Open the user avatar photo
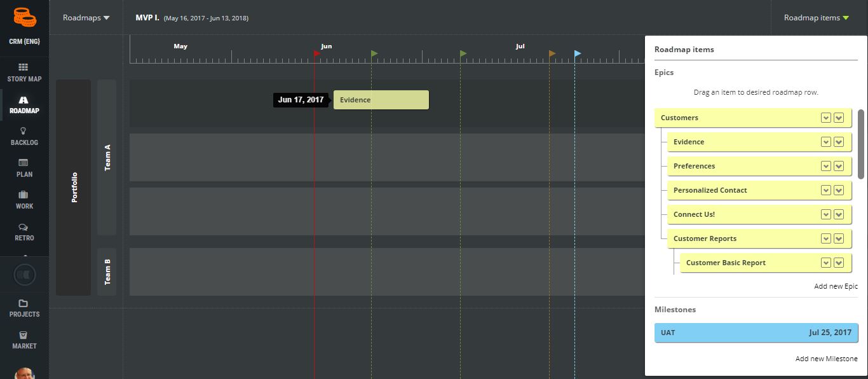Screen dimensions: 868x379 24,373
